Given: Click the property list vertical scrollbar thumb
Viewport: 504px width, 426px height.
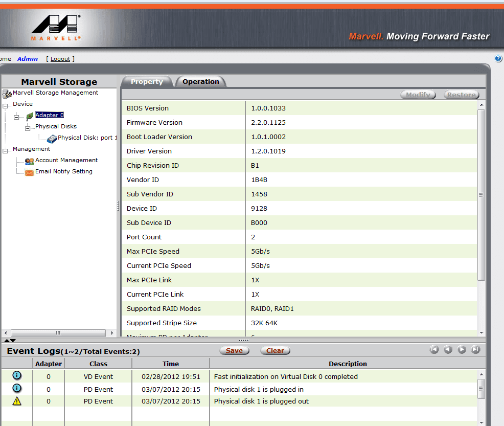Looking at the screenshot, I should click(481, 195).
